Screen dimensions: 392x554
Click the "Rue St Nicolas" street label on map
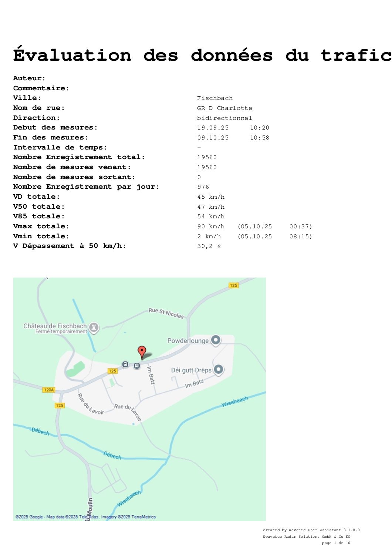(x=166, y=313)
